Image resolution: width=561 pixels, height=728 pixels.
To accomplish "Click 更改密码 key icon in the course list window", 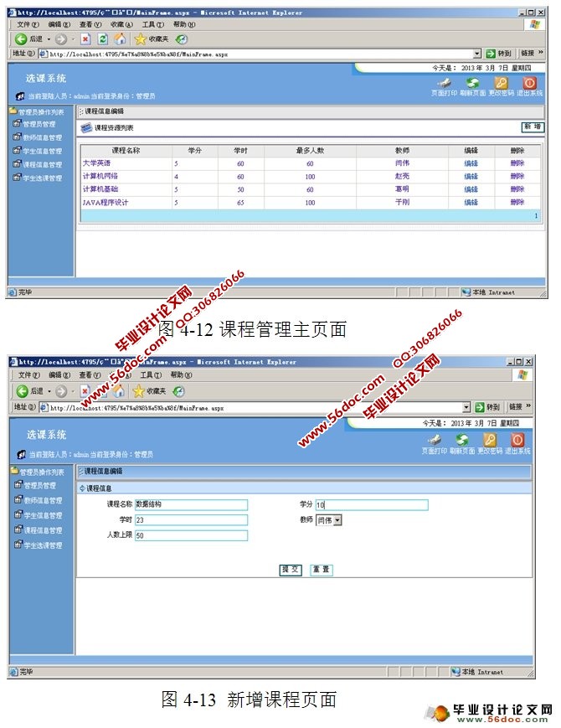I will 502,83.
